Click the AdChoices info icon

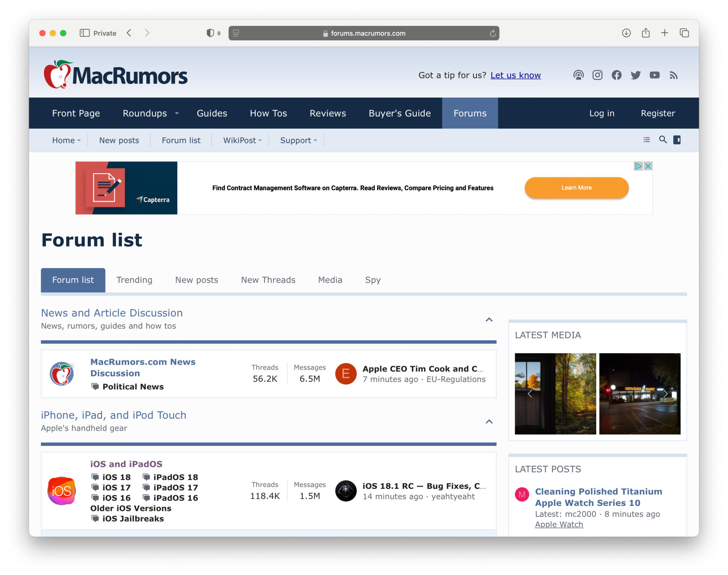[x=638, y=166]
